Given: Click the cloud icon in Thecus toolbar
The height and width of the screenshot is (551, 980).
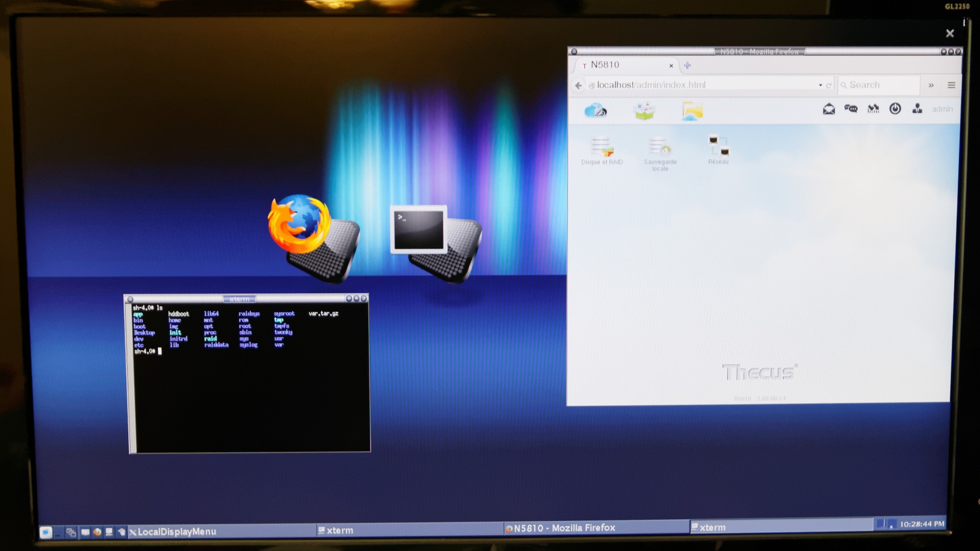Looking at the screenshot, I should (595, 110).
